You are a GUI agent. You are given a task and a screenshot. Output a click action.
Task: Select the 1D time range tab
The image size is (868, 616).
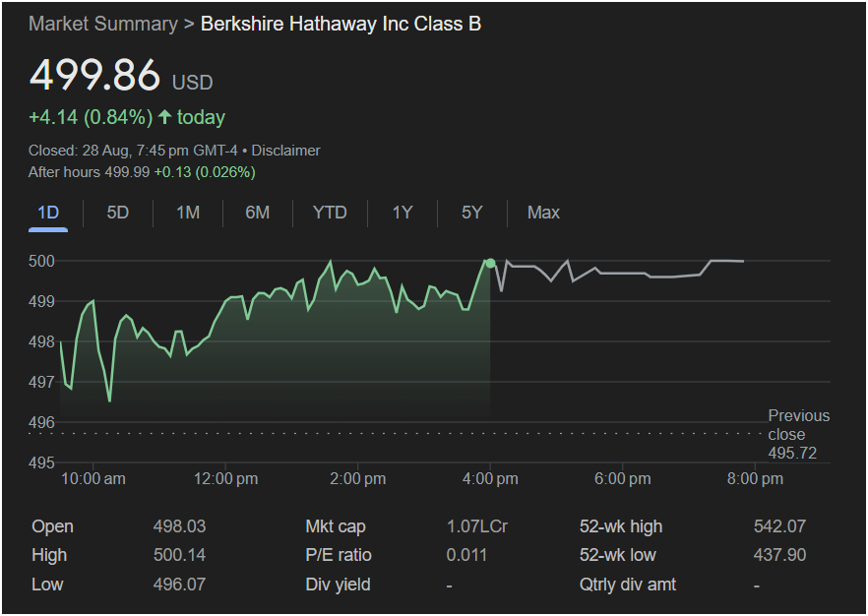tap(48, 213)
